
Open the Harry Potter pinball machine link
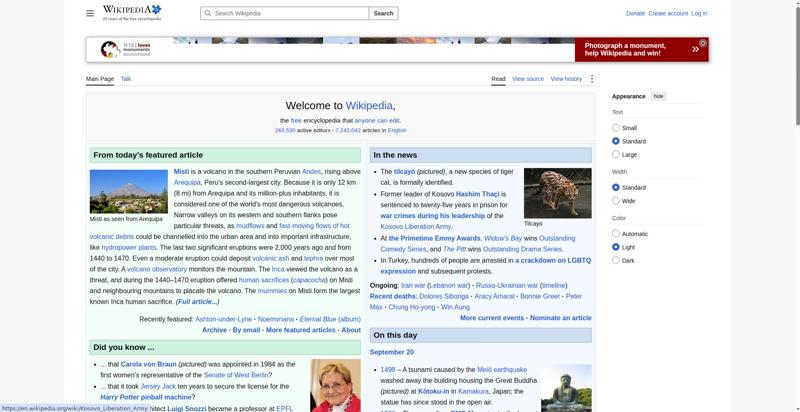click(x=146, y=397)
